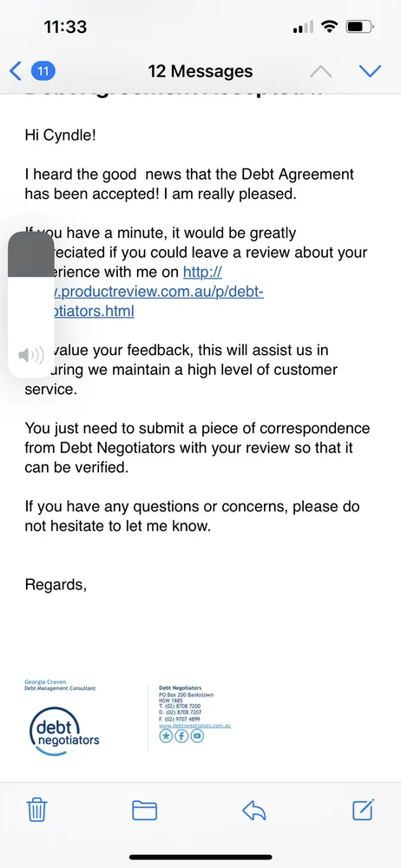This screenshot has width=401, height=868.
Task: Tap the volume level slider
Action: [31, 305]
